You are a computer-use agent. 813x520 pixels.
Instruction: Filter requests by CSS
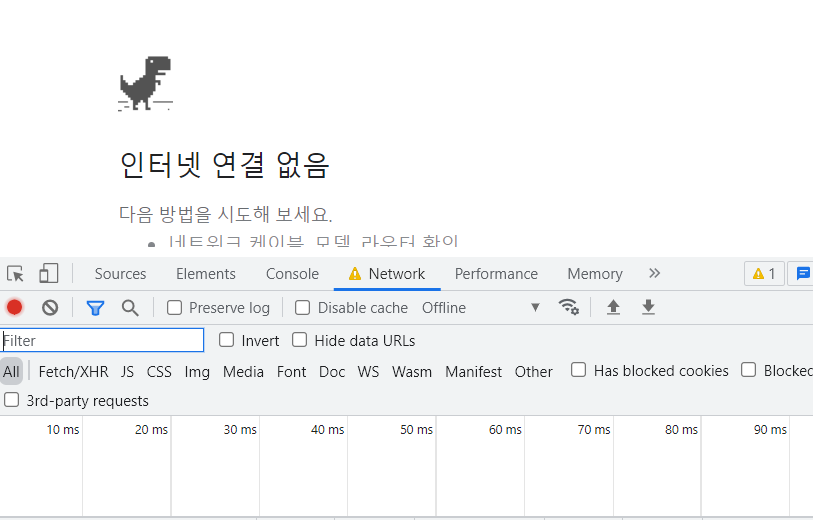coord(159,372)
